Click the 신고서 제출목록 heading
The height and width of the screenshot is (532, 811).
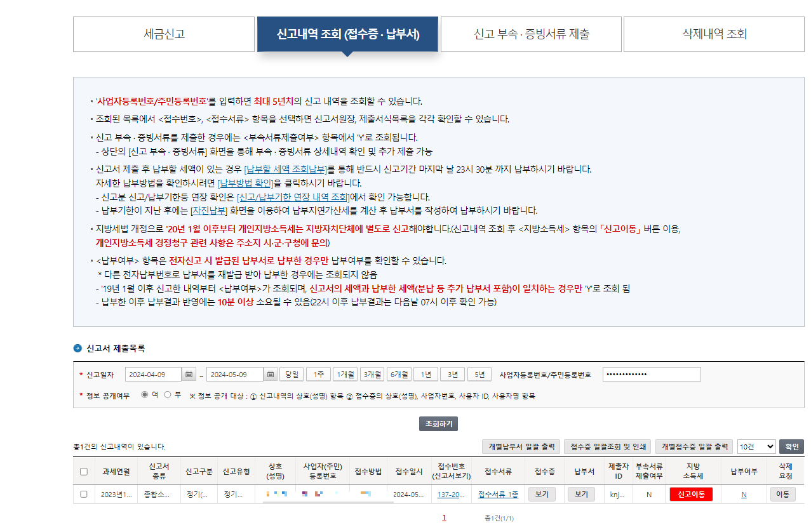click(x=116, y=348)
